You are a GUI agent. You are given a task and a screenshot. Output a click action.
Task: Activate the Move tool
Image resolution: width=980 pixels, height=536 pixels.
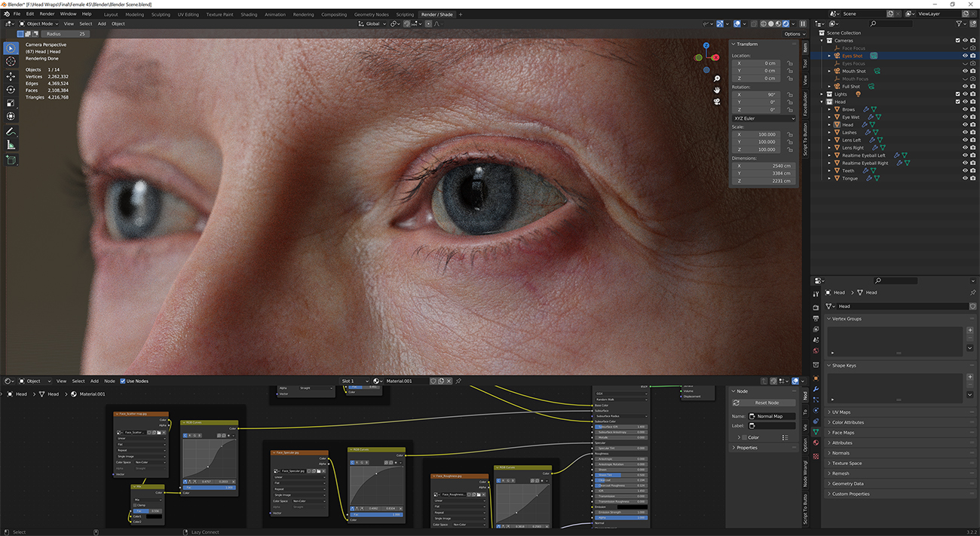(11, 76)
